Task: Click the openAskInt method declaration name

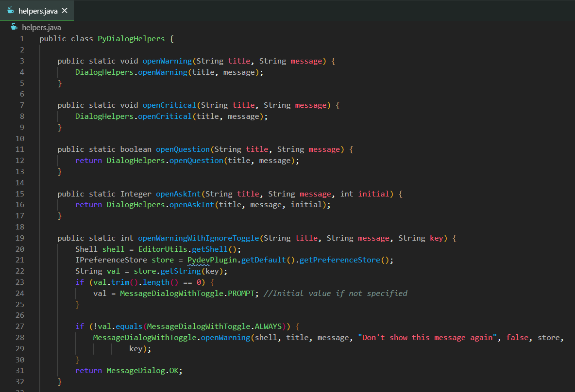Action: (x=179, y=194)
